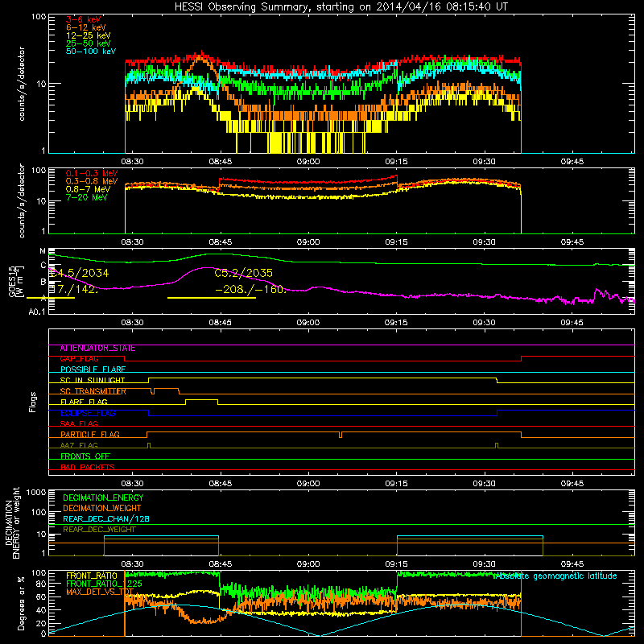Click the C4.5/2034 flare annotation
Screen dimensions: 644x644
(79, 273)
